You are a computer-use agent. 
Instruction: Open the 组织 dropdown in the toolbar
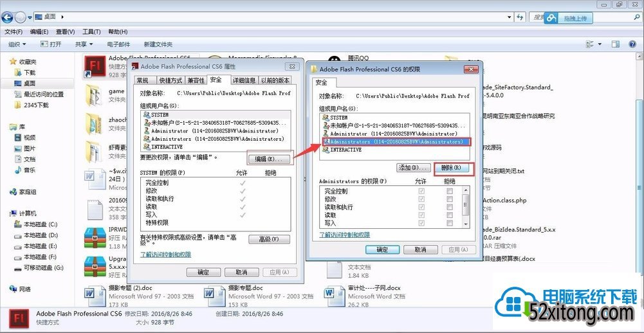pyautogui.click(x=17, y=44)
